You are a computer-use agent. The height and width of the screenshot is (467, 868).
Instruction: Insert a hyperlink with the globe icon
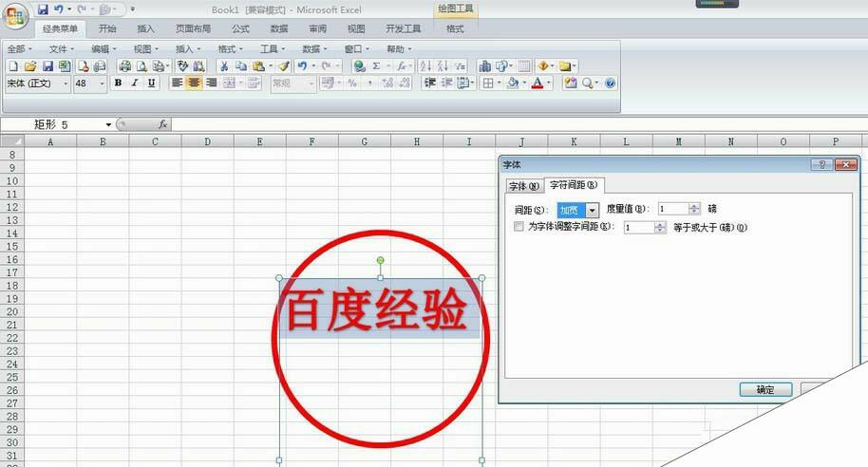(360, 66)
